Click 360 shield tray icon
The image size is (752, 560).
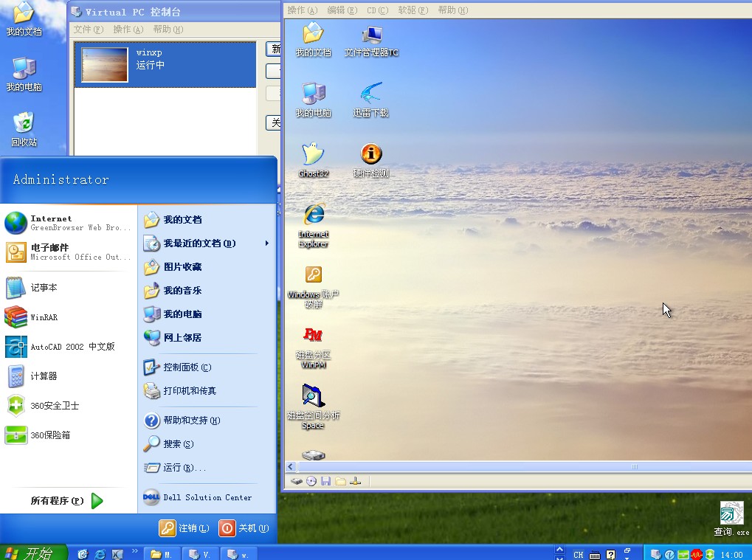pyautogui.click(x=710, y=555)
